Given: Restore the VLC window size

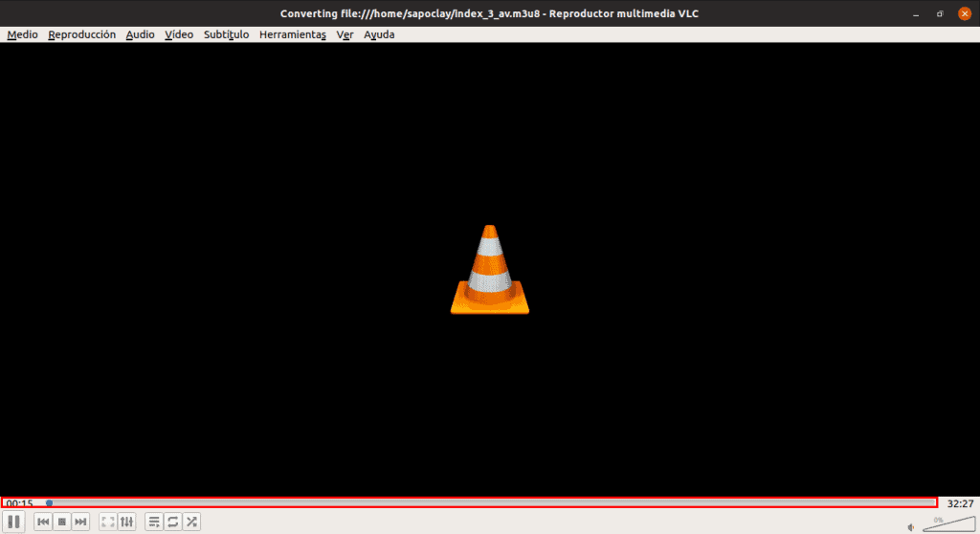Looking at the screenshot, I should pos(940,13).
